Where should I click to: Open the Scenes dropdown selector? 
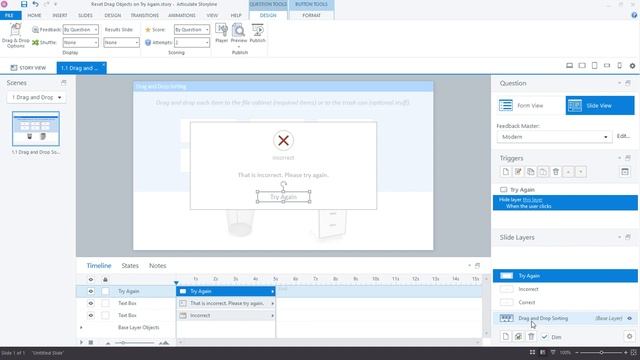[36, 98]
